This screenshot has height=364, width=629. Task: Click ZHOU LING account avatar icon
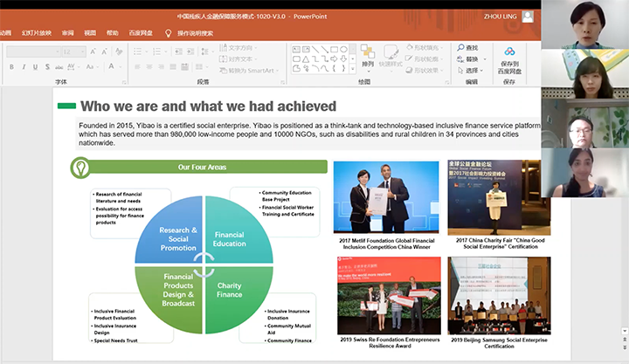tap(528, 17)
